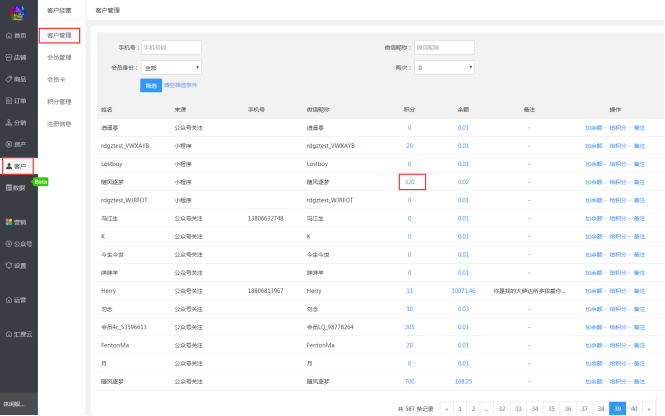Select 会员卡 member card menu item
The height and width of the screenshot is (416, 665).
click(x=57, y=79)
